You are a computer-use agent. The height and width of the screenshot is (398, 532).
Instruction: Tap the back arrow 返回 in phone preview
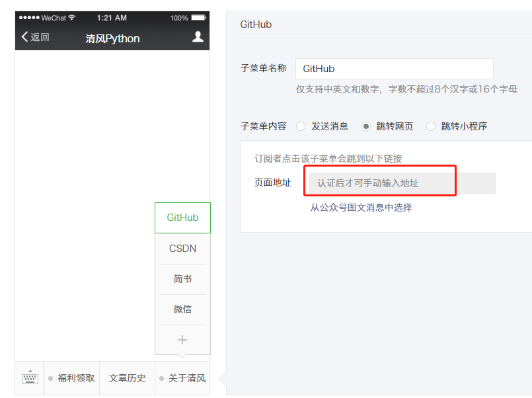(35, 37)
